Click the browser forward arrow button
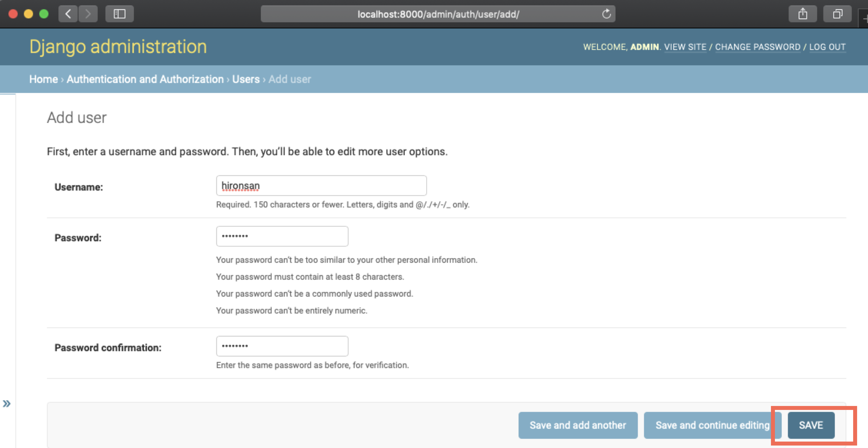 (x=88, y=14)
